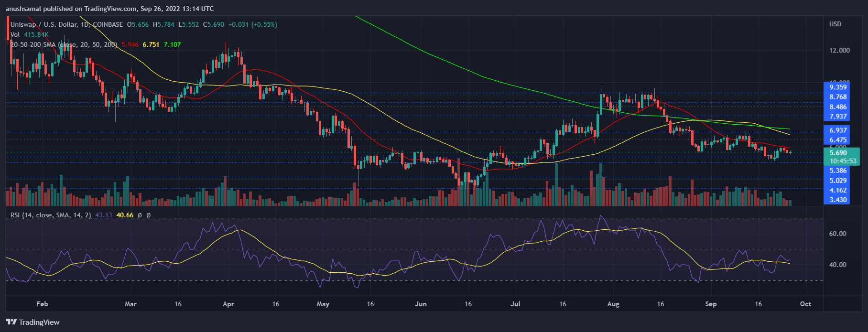Click the 5.029 price level label
The width and height of the screenshot is (868, 332).
838,181
